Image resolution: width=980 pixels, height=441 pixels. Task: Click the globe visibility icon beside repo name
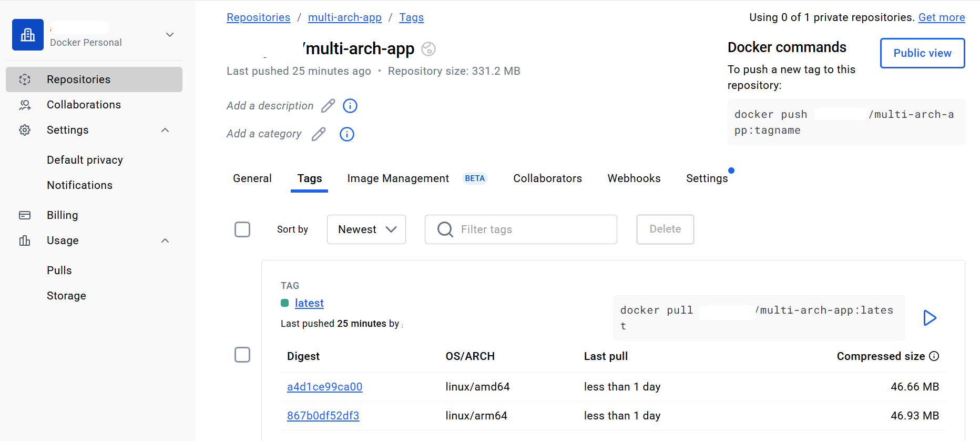[x=428, y=49]
